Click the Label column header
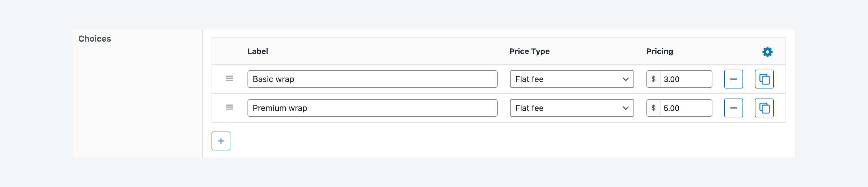Screen dimensions: 868x187 258,51
